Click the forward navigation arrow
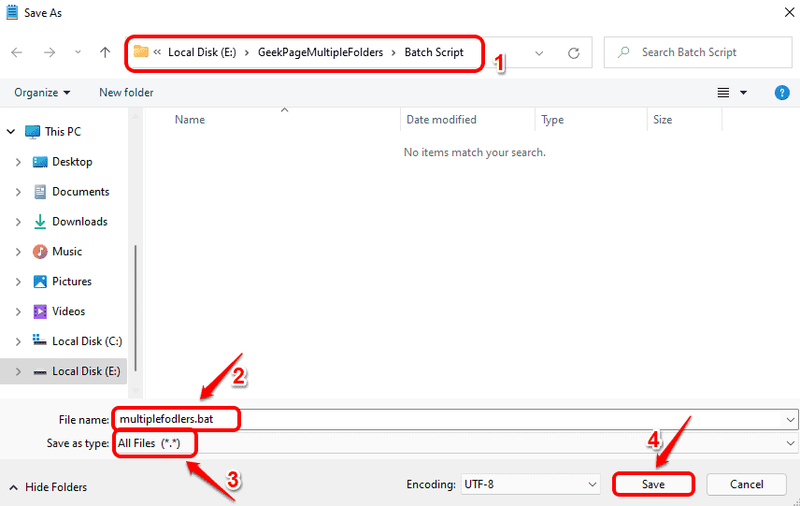 (49, 53)
